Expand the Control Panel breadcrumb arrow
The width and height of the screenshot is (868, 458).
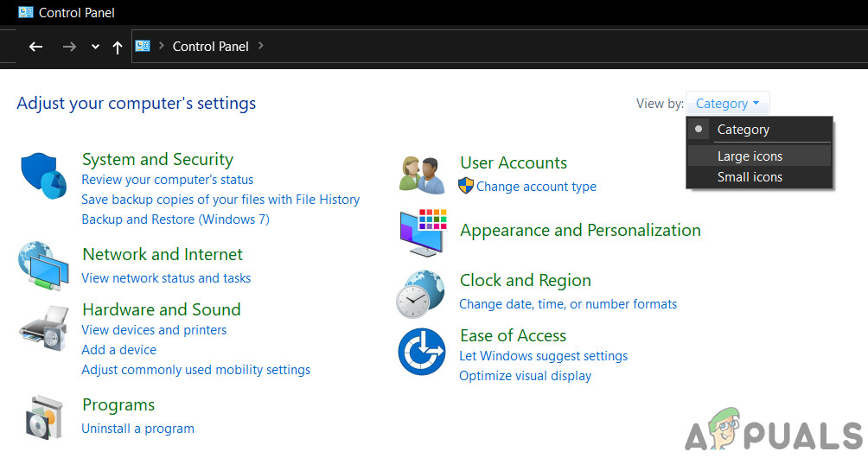click(x=261, y=46)
